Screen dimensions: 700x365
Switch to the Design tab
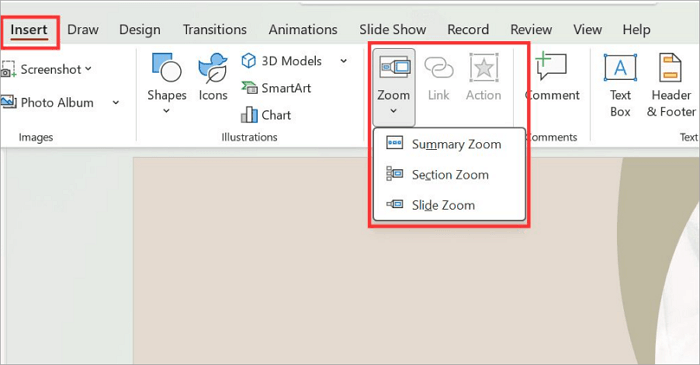tap(140, 30)
